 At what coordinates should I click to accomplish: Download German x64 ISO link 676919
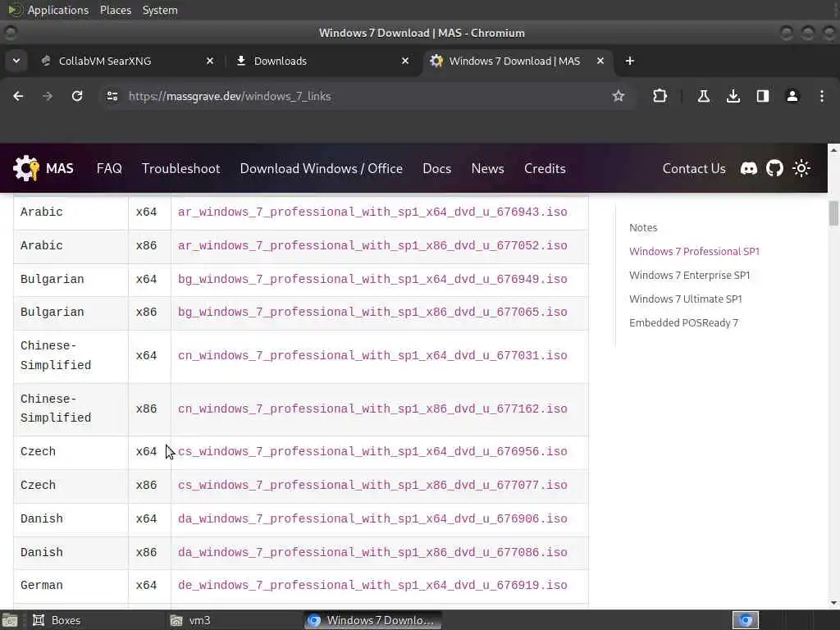(x=372, y=586)
